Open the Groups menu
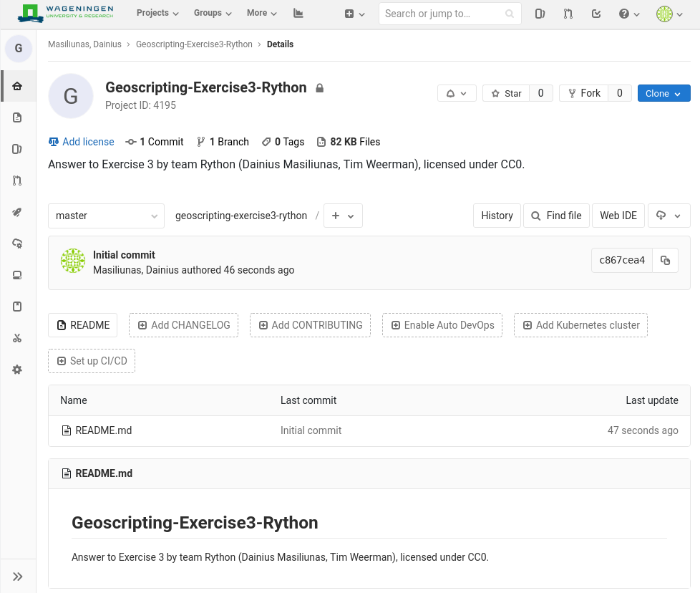The image size is (700, 593). click(x=212, y=13)
